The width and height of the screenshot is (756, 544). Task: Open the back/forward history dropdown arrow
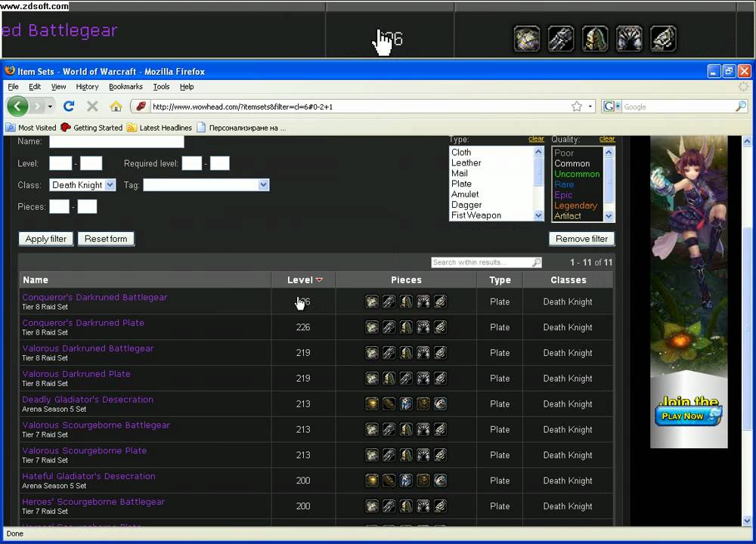point(50,106)
